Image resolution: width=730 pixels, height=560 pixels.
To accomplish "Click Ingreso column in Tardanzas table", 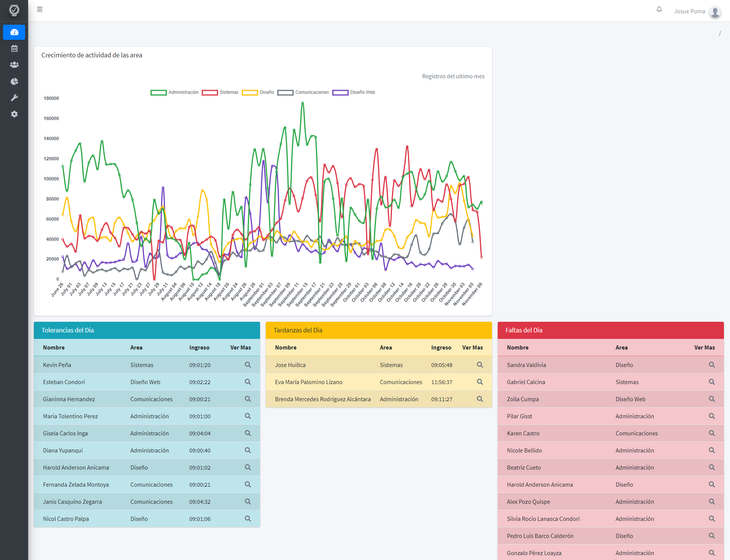I will [x=441, y=347].
